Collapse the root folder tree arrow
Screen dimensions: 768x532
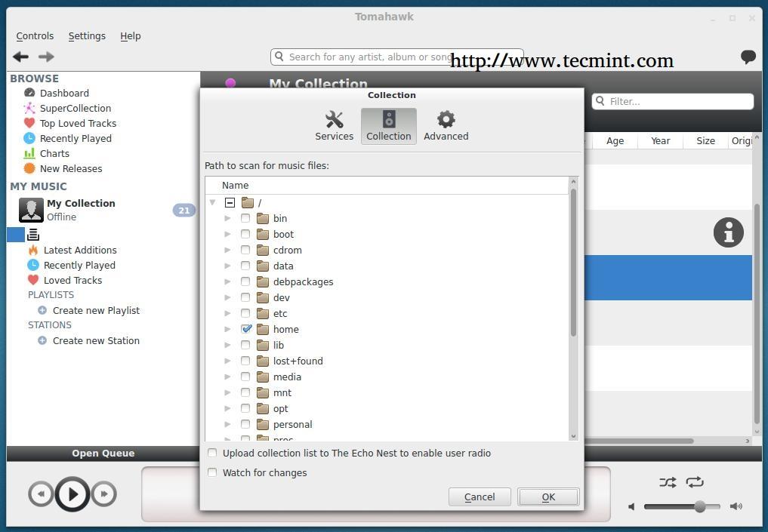click(212, 202)
